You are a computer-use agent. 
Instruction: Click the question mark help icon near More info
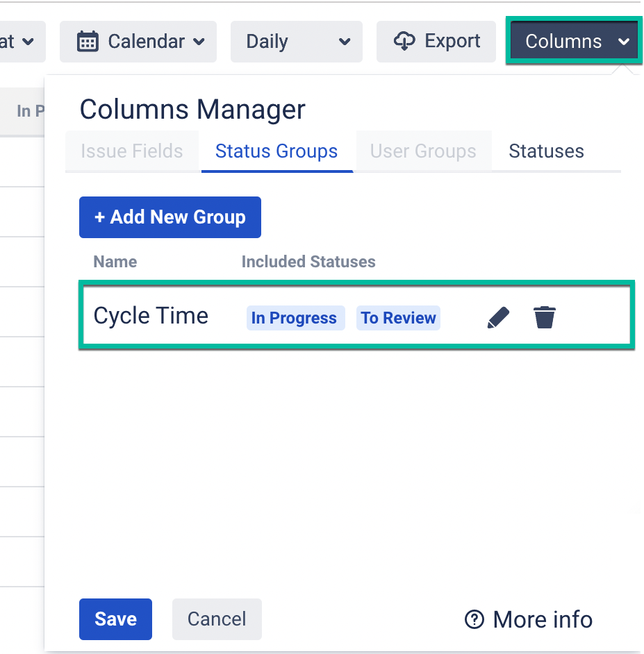474,619
